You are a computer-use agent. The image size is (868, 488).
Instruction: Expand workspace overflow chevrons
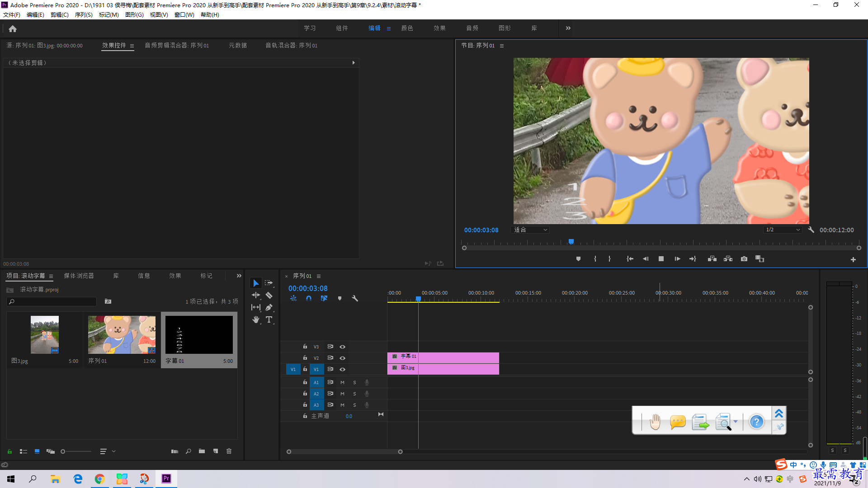pos(568,28)
